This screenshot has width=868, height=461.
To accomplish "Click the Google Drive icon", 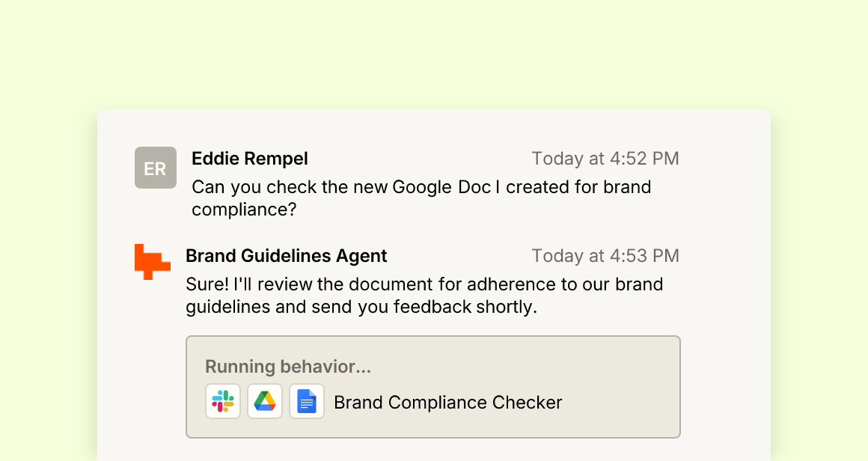I will [x=265, y=401].
